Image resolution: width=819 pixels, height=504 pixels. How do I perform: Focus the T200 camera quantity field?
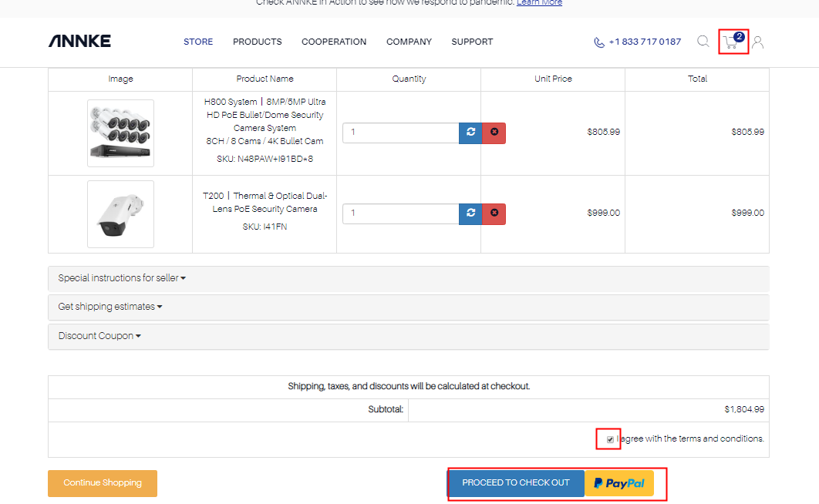coord(400,213)
